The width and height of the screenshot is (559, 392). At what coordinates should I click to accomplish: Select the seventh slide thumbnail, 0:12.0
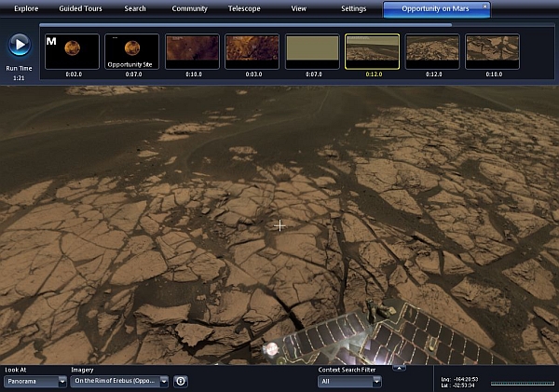click(x=432, y=51)
